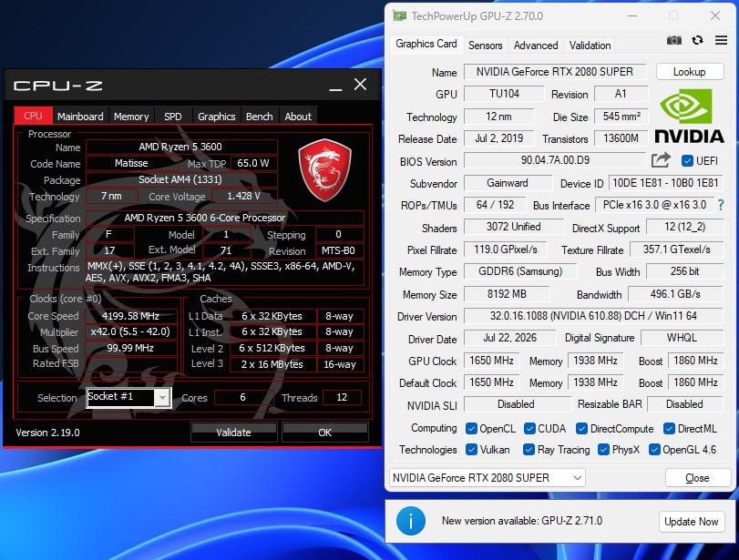Toggle the Ray Tracing checkbox

[529, 450]
